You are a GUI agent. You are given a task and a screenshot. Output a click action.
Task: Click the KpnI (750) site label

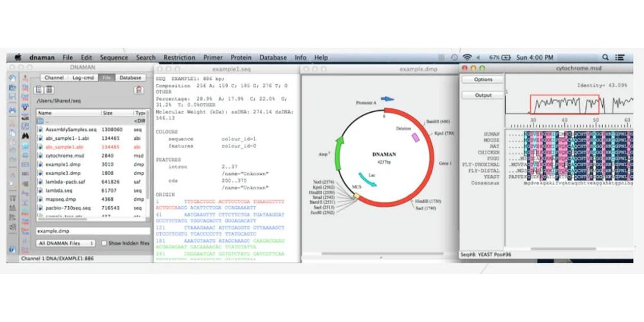click(x=445, y=133)
